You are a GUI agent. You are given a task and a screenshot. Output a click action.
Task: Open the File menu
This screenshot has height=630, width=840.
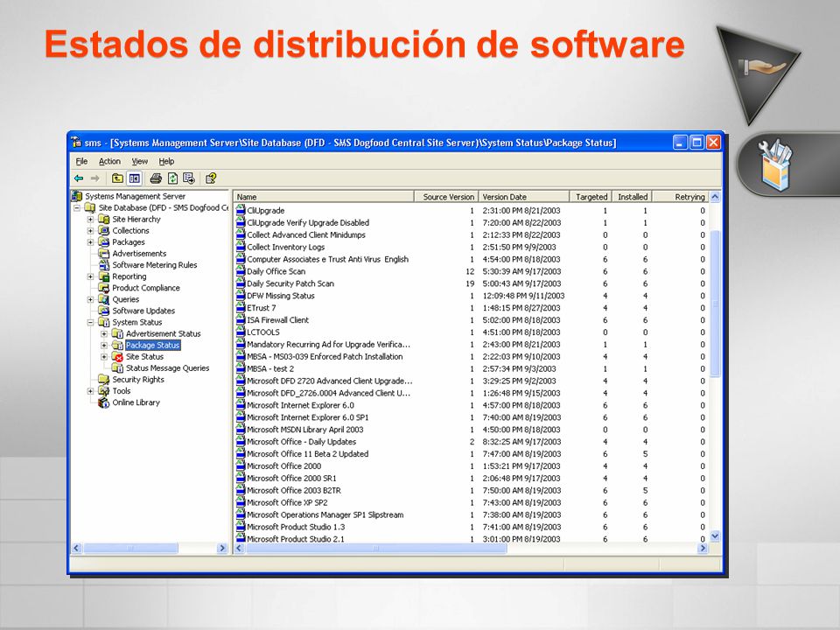pos(81,161)
